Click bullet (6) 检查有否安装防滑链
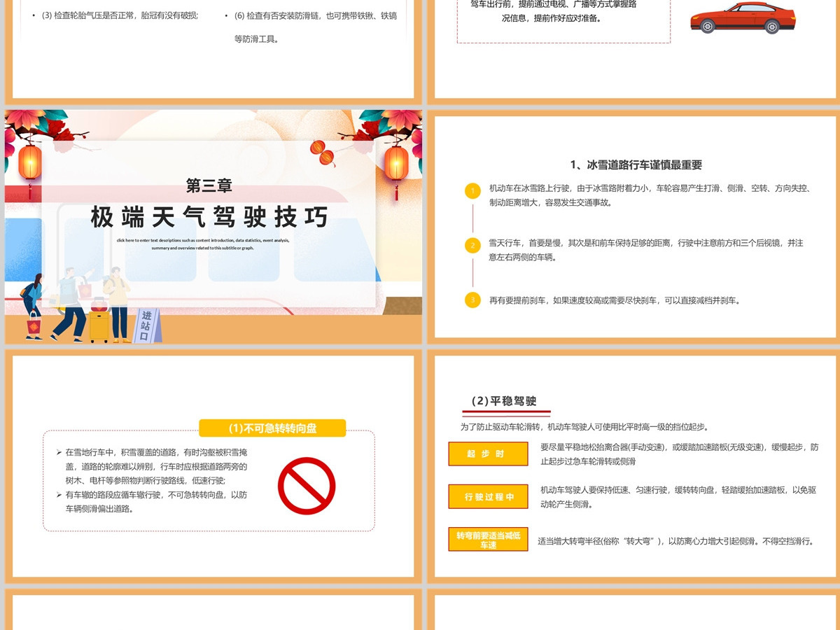This screenshot has height=630, width=840. 311,27
